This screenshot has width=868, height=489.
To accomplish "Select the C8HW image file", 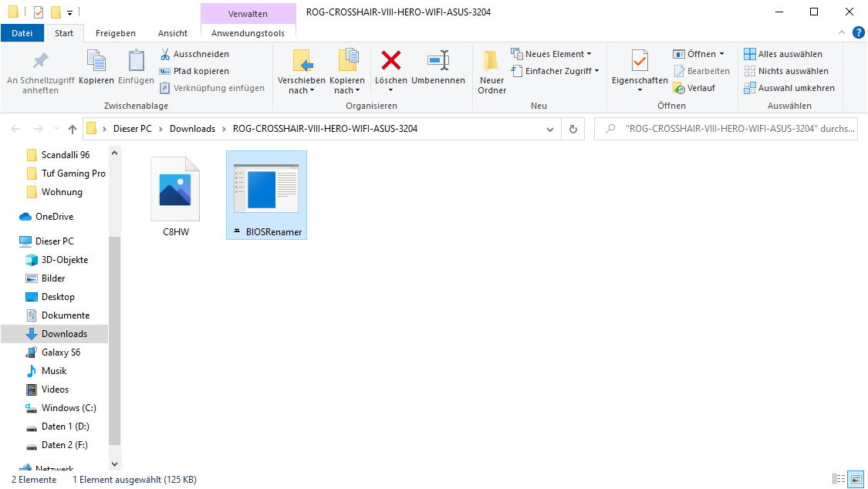I will (x=175, y=196).
